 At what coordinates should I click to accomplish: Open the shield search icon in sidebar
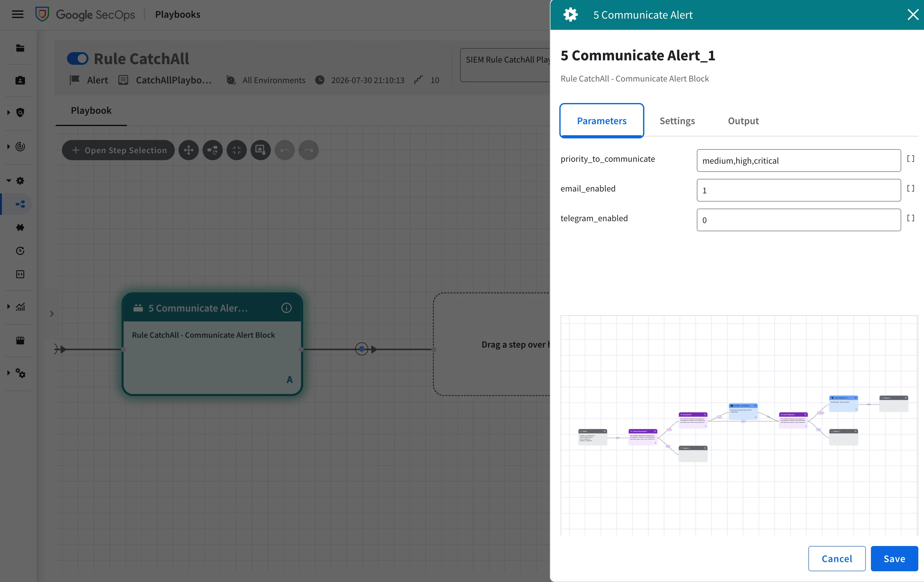20,112
